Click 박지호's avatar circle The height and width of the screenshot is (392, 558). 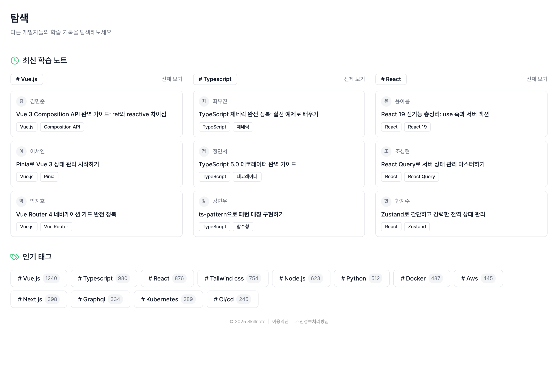click(x=21, y=201)
